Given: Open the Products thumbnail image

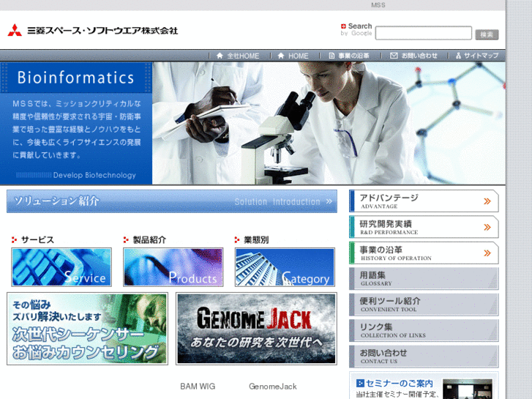Looking at the screenshot, I should tap(173, 267).
